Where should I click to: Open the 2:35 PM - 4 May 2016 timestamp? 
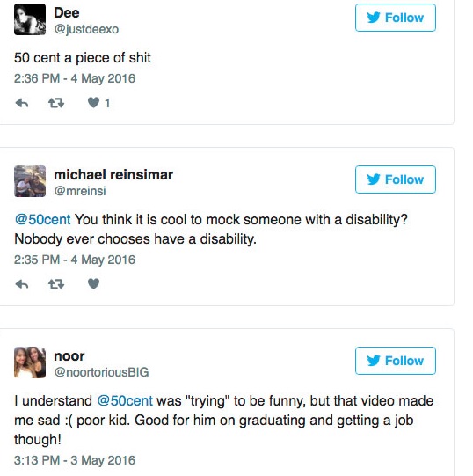coord(75,260)
